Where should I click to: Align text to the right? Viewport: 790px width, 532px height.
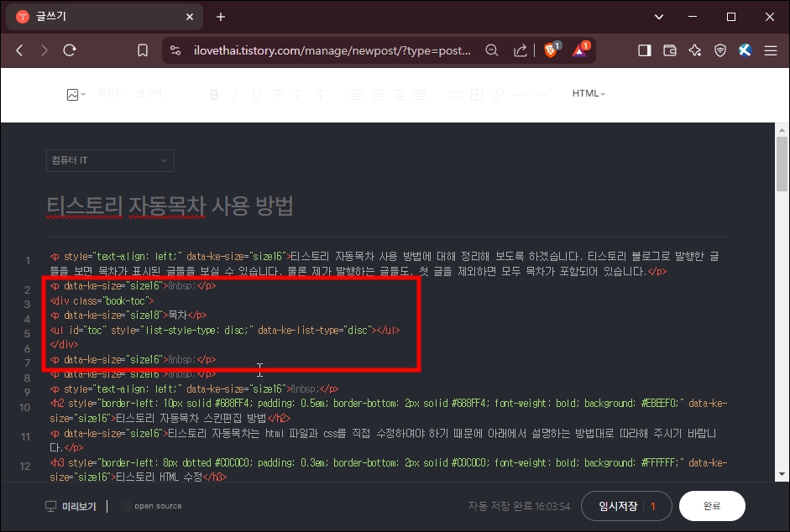click(399, 95)
